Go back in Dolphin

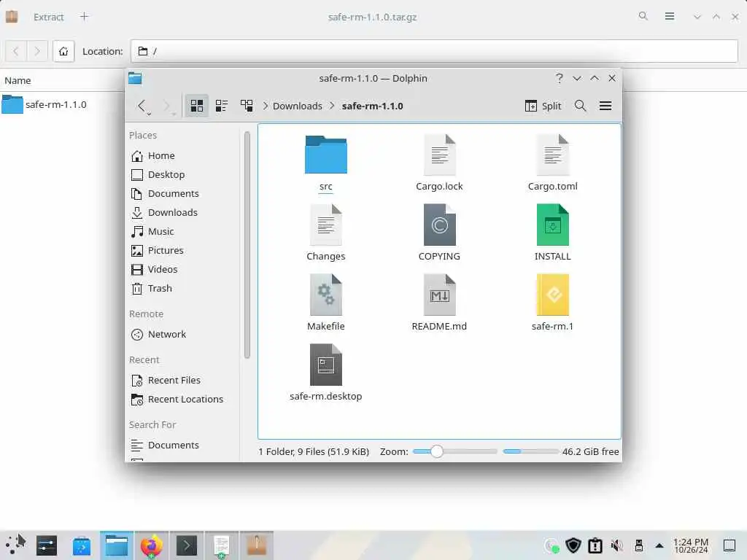[142, 105]
